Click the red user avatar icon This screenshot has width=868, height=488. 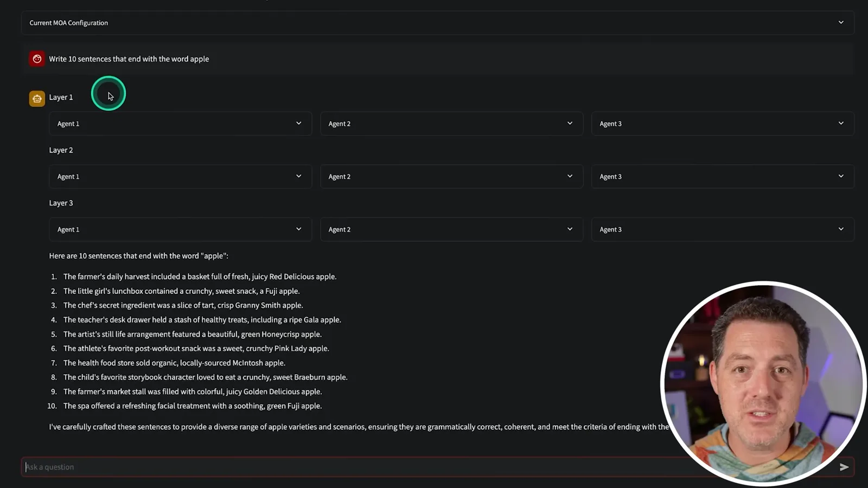tap(37, 59)
